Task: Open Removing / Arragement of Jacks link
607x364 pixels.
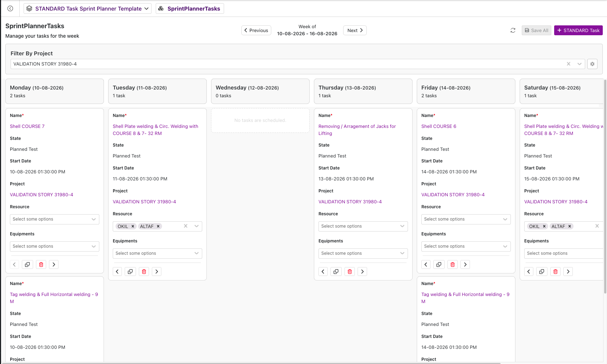Action: [x=357, y=130]
